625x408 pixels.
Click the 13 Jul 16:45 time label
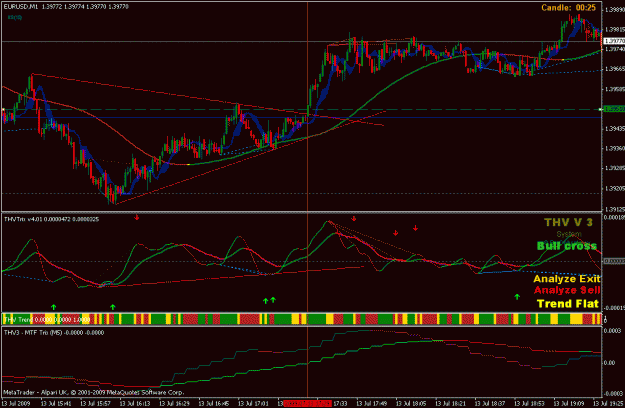click(214, 403)
